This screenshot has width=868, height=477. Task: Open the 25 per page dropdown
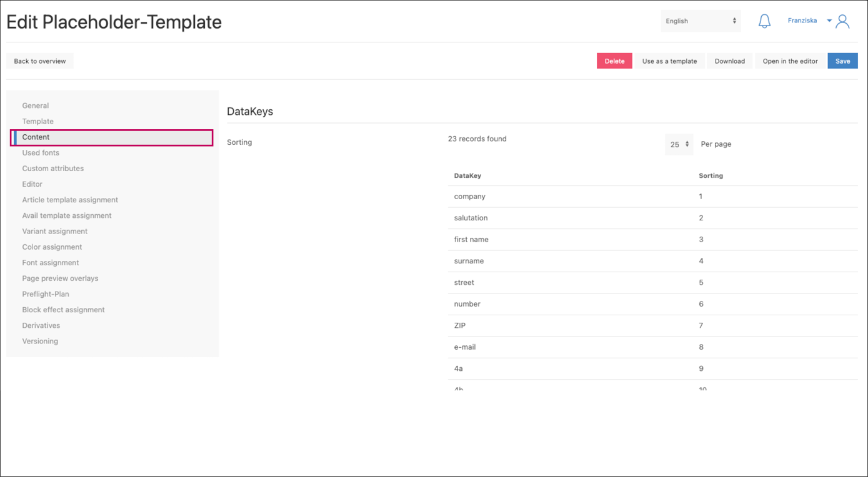[679, 144]
